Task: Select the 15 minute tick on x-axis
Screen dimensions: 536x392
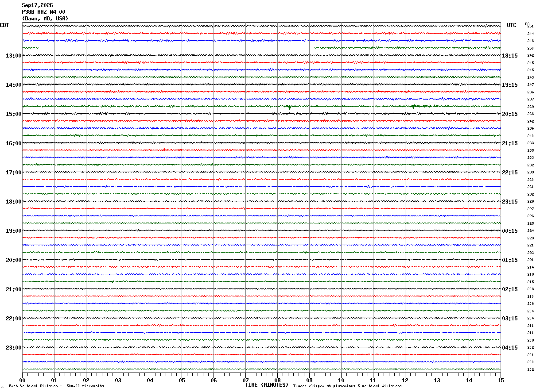Action: point(501,380)
